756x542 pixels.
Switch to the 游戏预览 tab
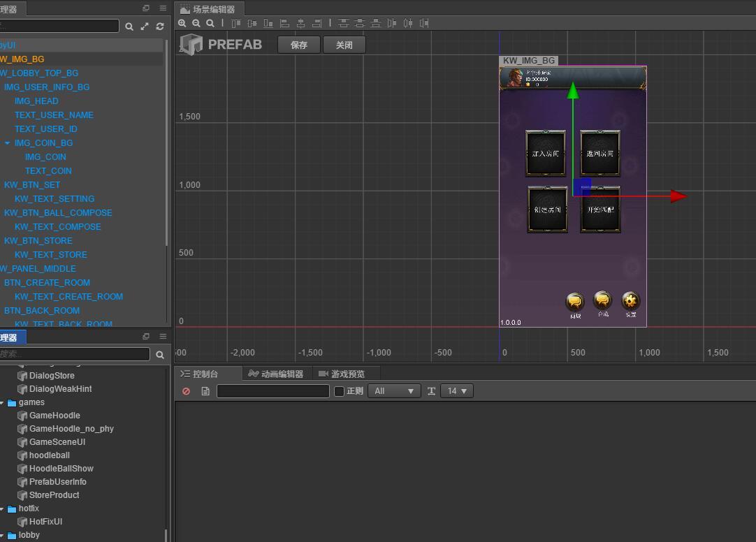click(342, 374)
